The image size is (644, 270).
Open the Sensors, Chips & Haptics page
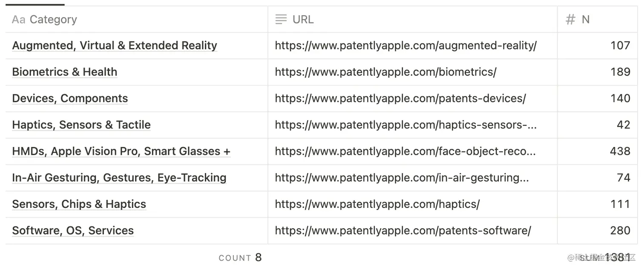[x=79, y=204]
